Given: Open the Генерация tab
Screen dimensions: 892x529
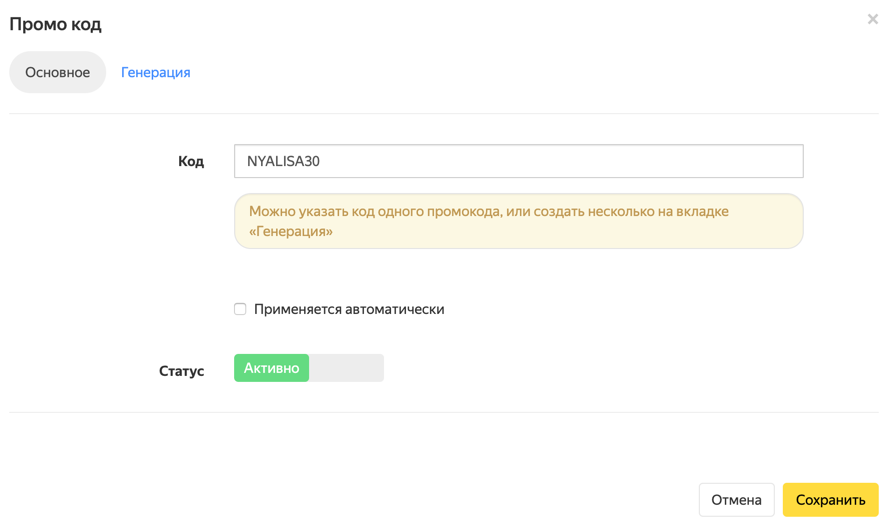Looking at the screenshot, I should coord(156,72).
